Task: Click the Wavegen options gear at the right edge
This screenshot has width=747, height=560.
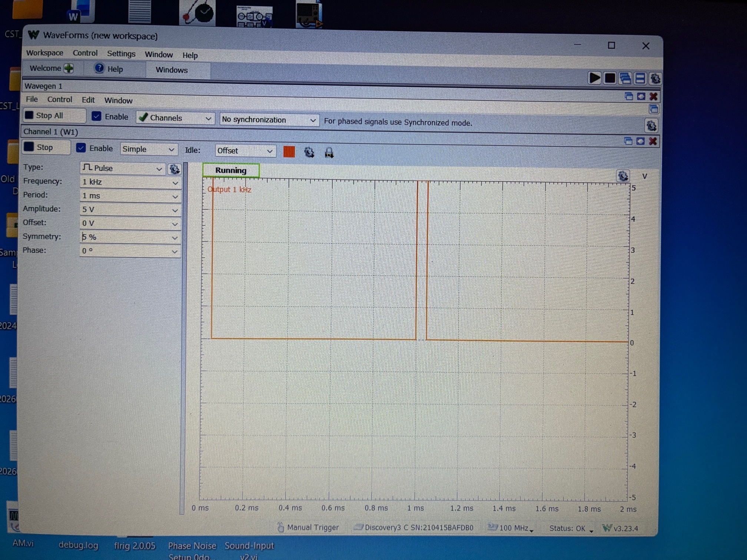Action: tap(651, 126)
